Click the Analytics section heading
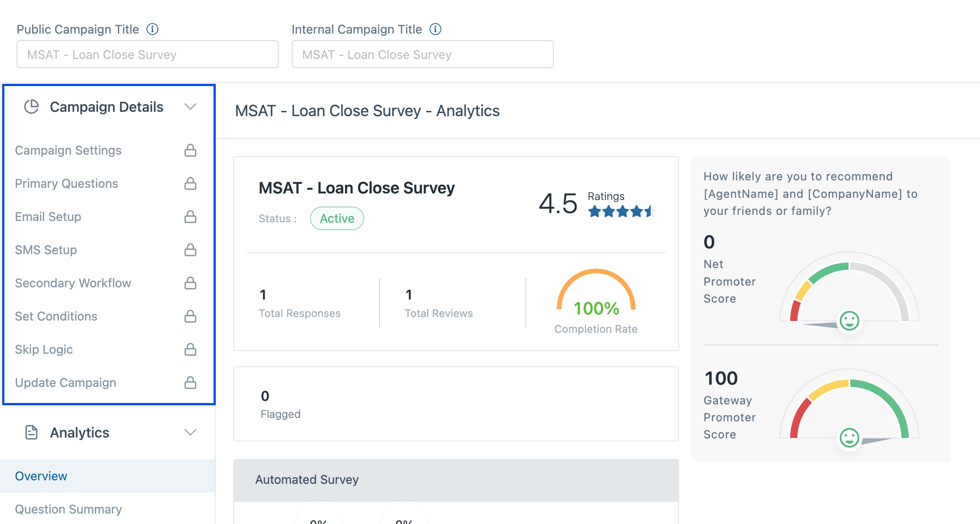The width and height of the screenshot is (980, 524). [79, 432]
